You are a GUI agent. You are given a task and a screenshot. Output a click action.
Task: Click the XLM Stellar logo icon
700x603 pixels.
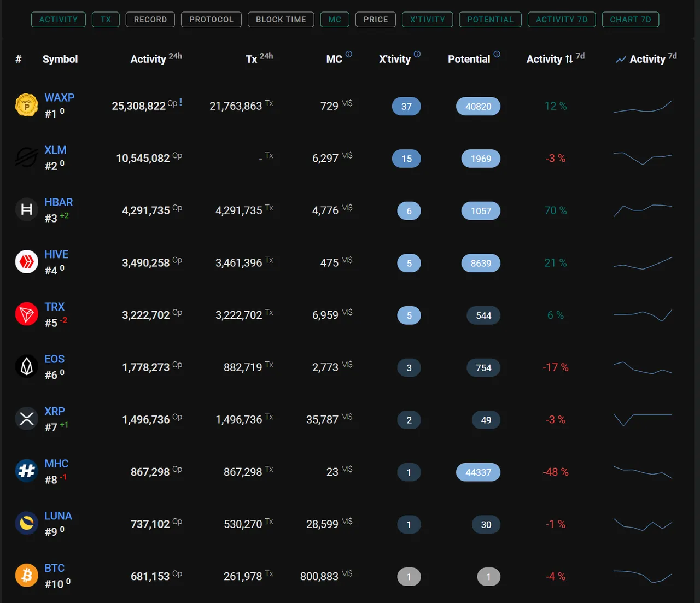[x=26, y=157]
